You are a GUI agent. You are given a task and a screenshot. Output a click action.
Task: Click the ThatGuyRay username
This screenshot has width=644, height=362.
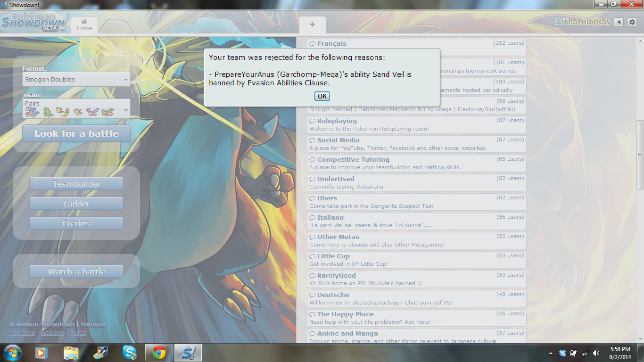tap(587, 22)
